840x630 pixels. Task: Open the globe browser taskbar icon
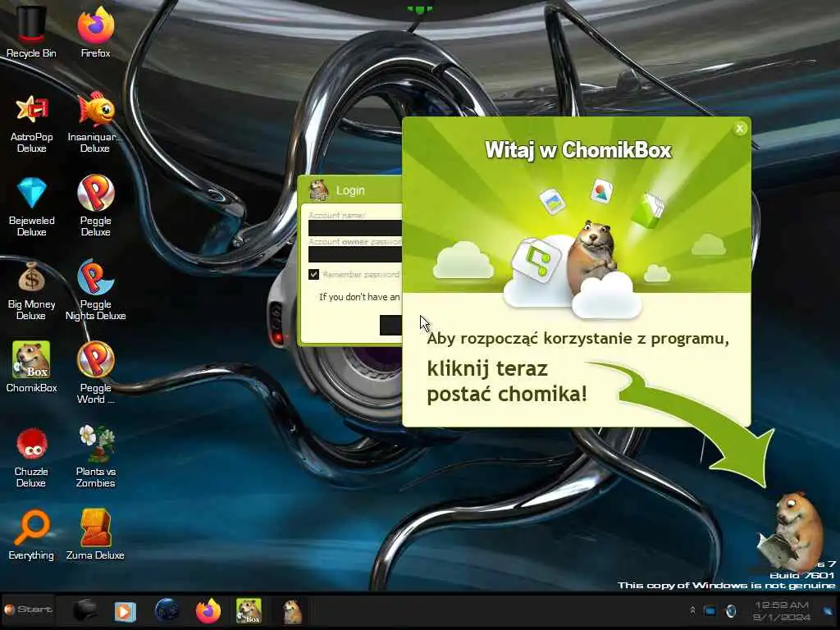click(x=167, y=610)
